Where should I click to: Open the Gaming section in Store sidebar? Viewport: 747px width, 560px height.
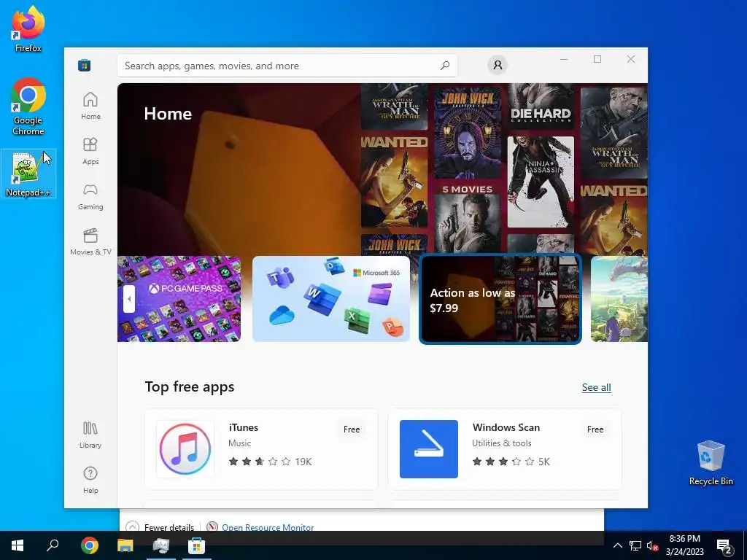[90, 196]
